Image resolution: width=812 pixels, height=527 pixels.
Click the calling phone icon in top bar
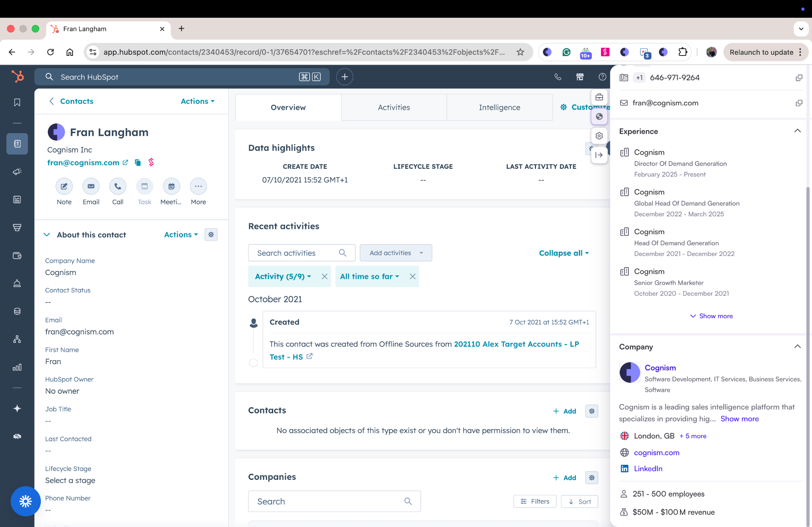[558, 77]
